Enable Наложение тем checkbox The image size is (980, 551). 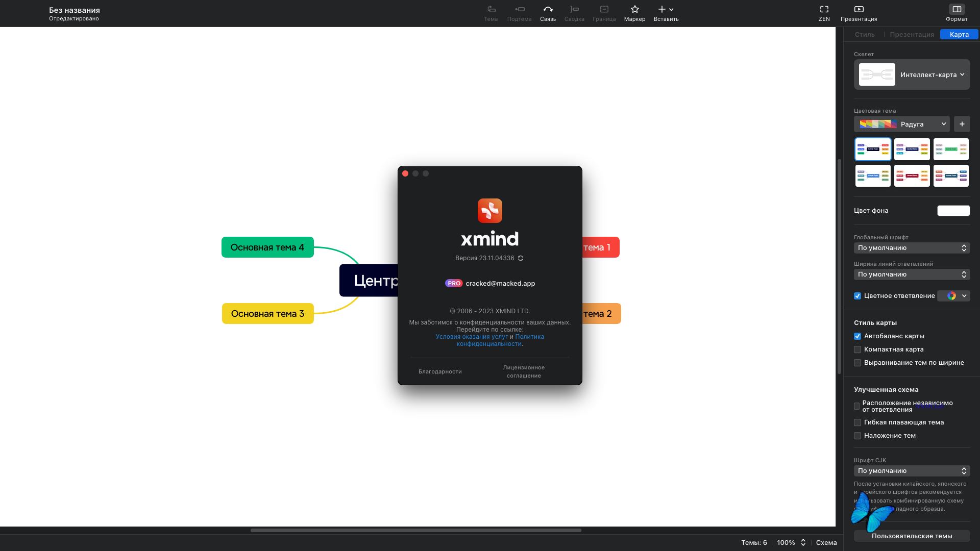(857, 436)
